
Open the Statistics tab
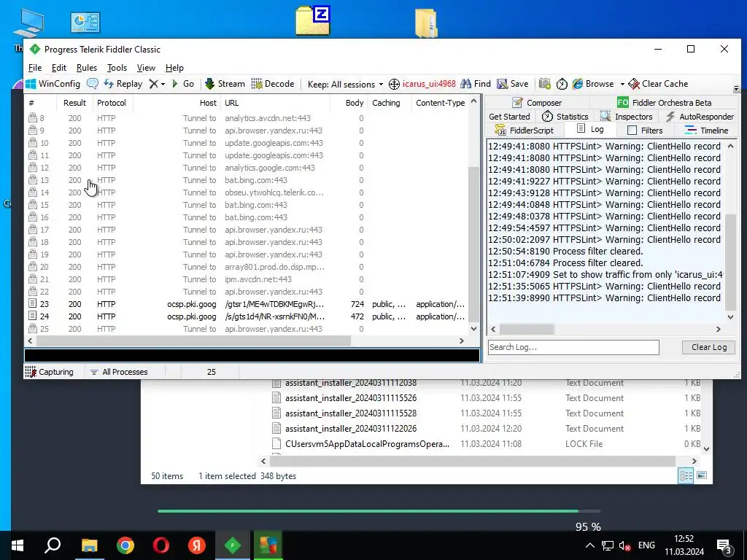click(x=565, y=117)
